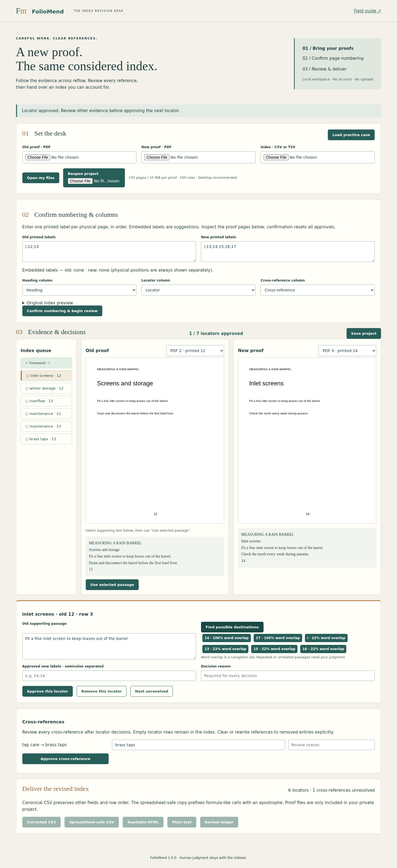The width and height of the screenshot is (397, 868).
Task: Select overflow · 13 queue item
Action: (x=46, y=401)
